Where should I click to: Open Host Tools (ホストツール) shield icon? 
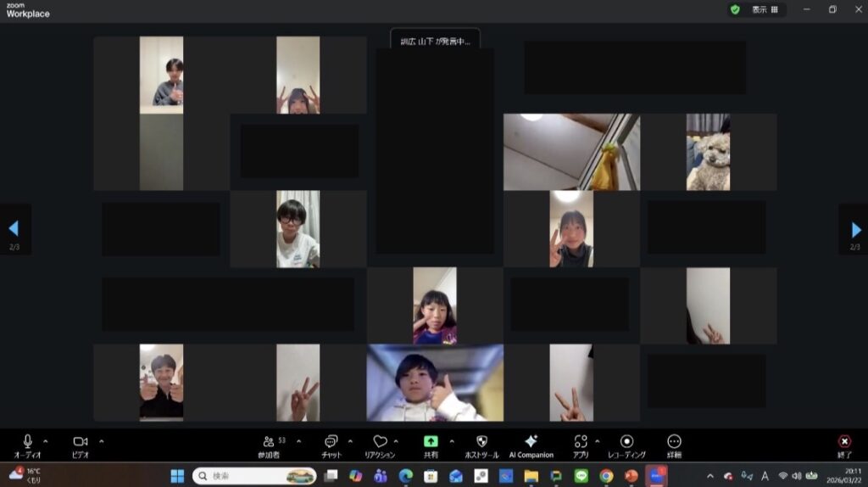[x=481, y=441]
